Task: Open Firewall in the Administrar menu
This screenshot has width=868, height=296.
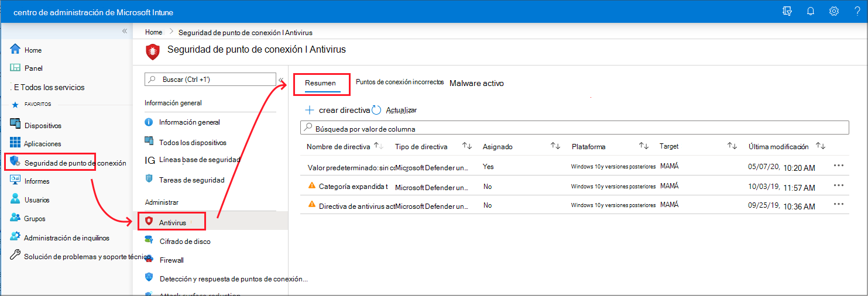Action: [171, 260]
